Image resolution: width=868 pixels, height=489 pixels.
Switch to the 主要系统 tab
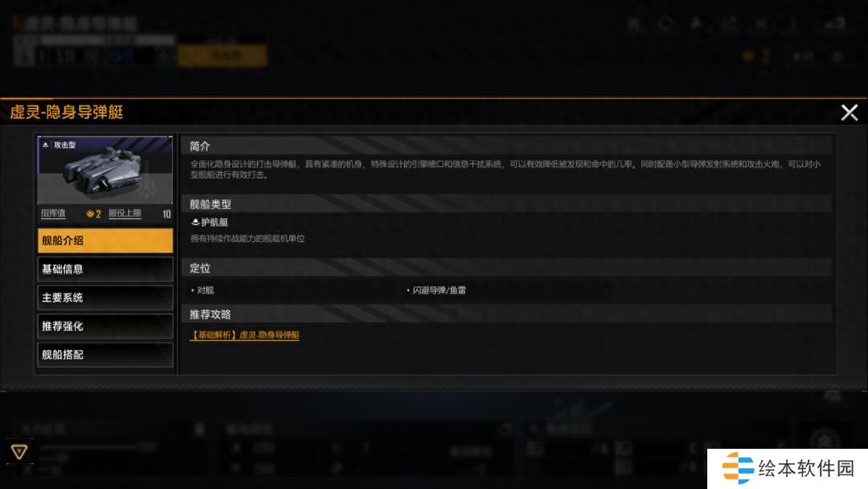pyautogui.click(x=105, y=298)
